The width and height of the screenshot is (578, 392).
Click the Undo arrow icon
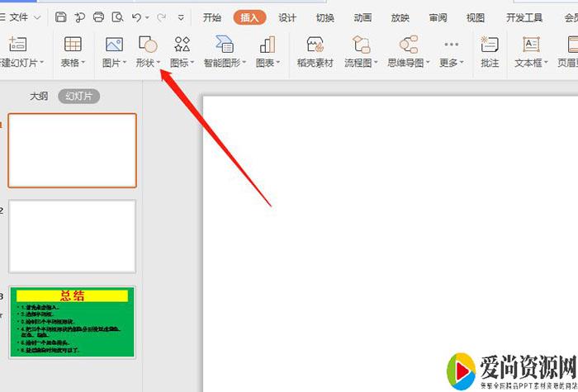[137, 17]
